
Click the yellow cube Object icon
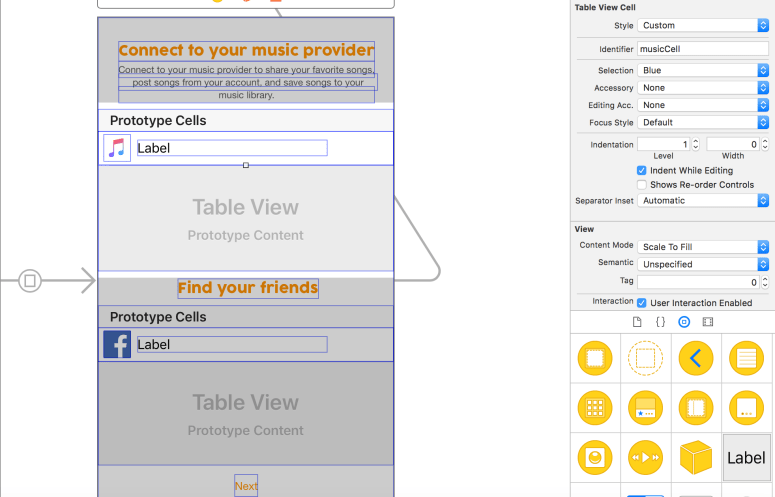[x=696, y=458]
